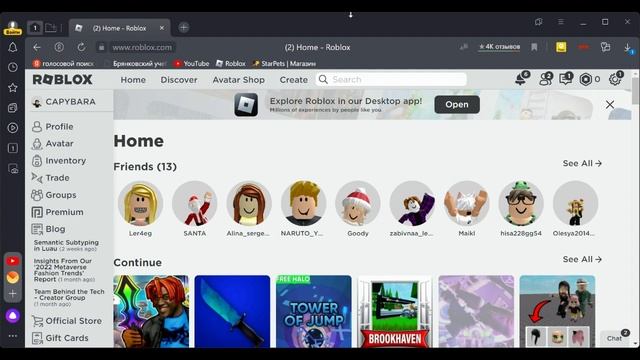Viewport: 640px width, 360px height.
Task: Open browser menu hamburger icon
Action: click(x=561, y=22)
